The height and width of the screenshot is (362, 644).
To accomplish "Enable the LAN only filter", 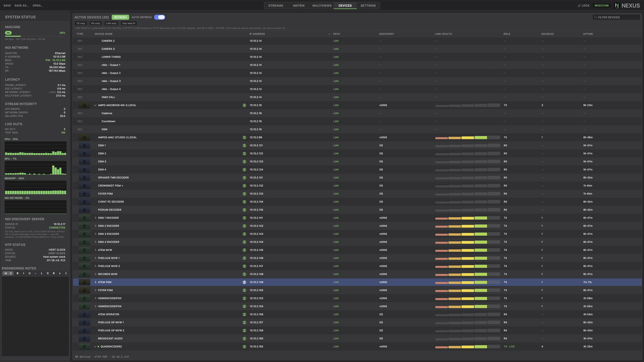I will tap(111, 23).
